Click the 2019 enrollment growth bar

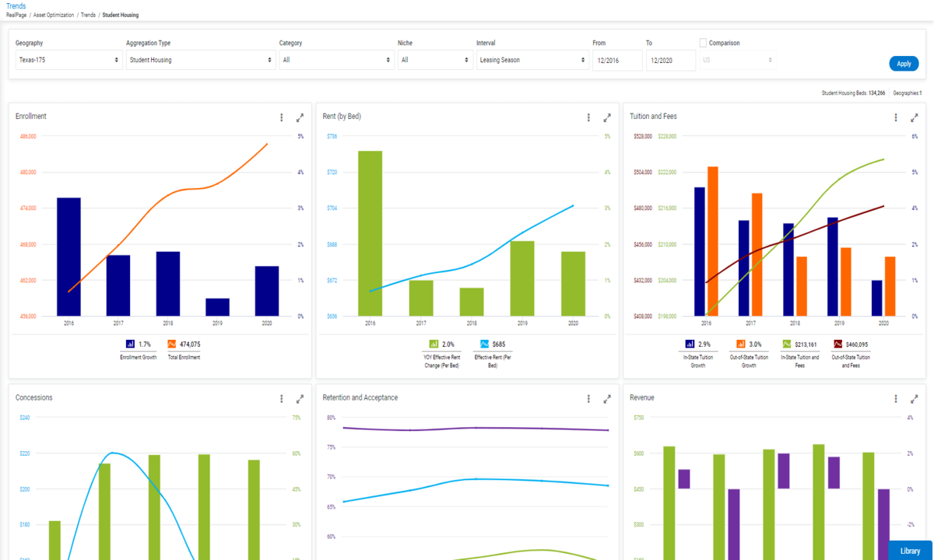218,307
